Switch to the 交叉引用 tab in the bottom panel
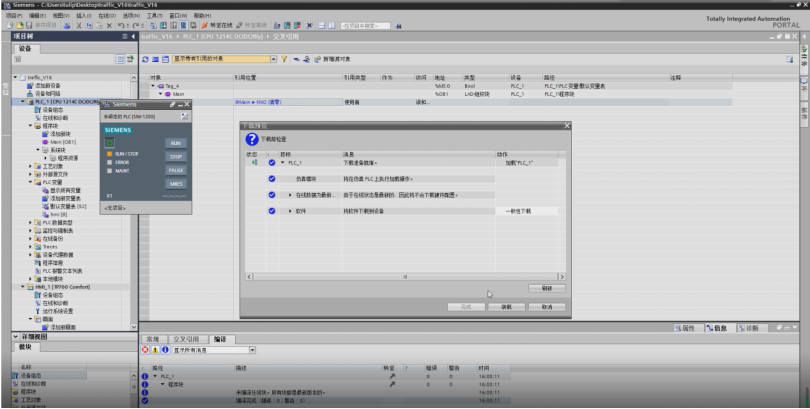This screenshot has width=810, height=409. point(185,339)
